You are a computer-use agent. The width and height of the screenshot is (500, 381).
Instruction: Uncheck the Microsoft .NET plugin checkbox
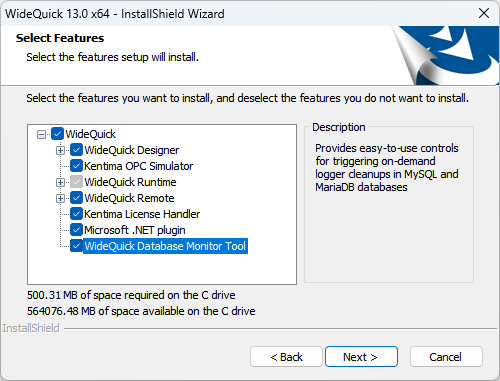pos(77,230)
